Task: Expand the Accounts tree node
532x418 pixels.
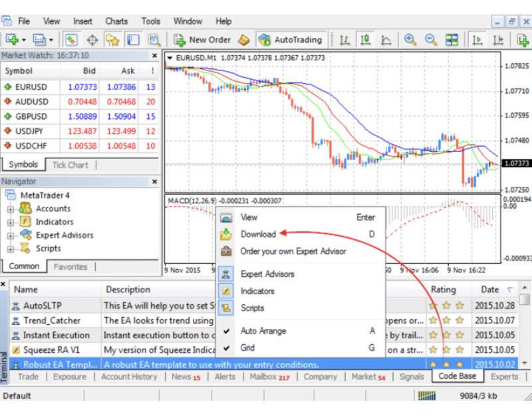Action: click(11, 209)
